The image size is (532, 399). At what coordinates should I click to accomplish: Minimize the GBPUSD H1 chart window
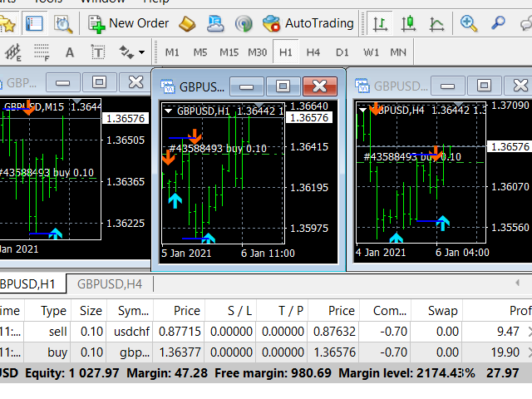pos(246,86)
